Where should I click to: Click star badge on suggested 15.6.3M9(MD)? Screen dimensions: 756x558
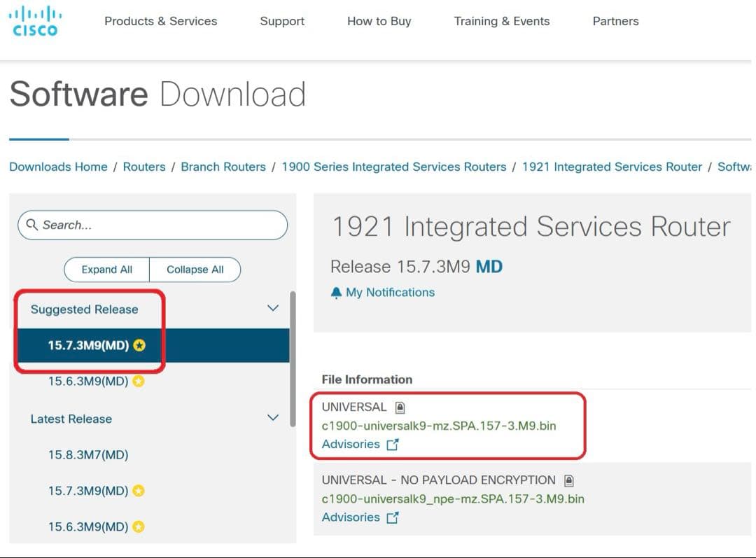click(x=139, y=382)
